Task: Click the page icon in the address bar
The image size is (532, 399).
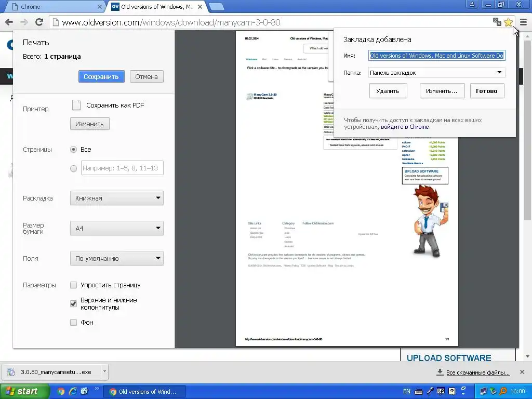Action: 56,22
